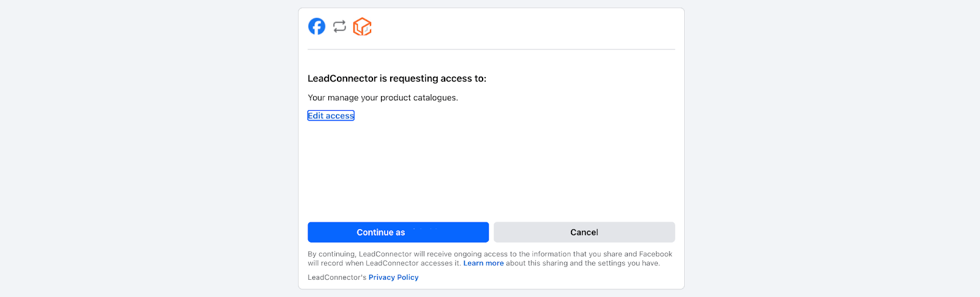This screenshot has height=297, width=980.
Task: Click the orange LeadConnector cube logo
Action: [x=363, y=26]
